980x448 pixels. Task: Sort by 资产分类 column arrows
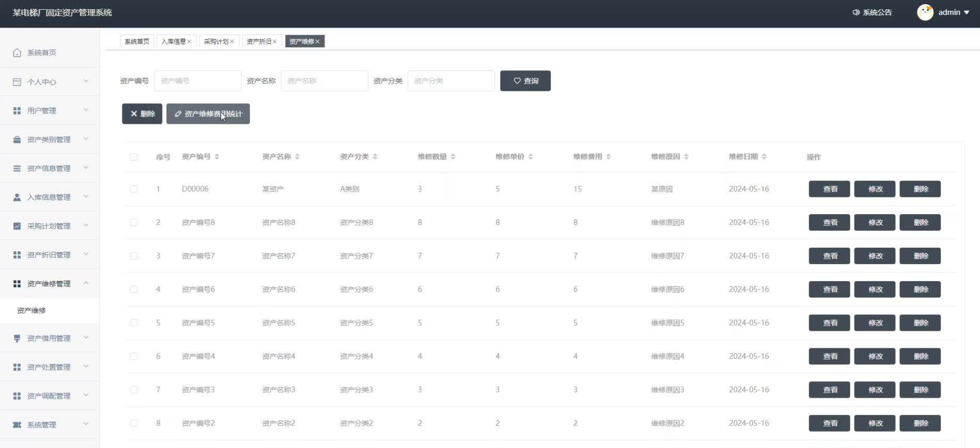pos(375,157)
